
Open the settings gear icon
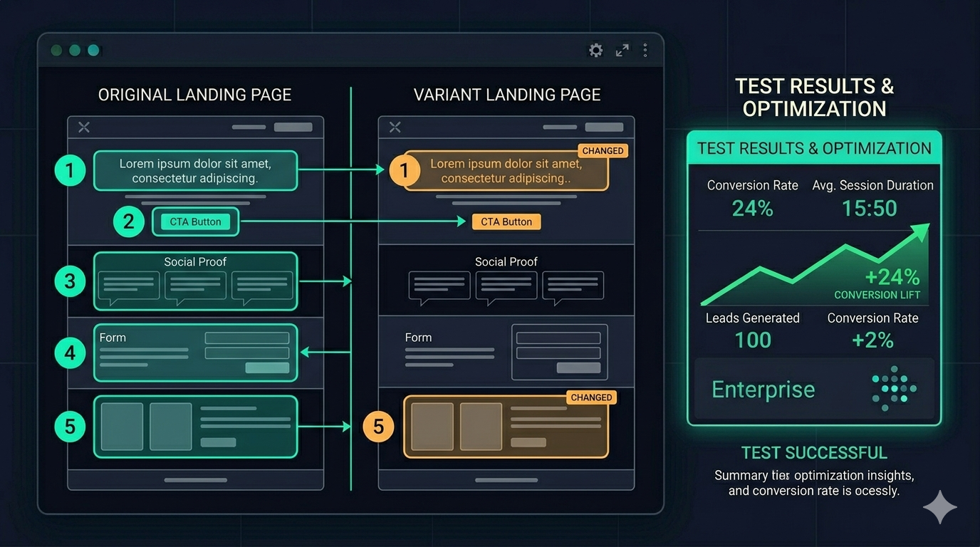(595, 50)
